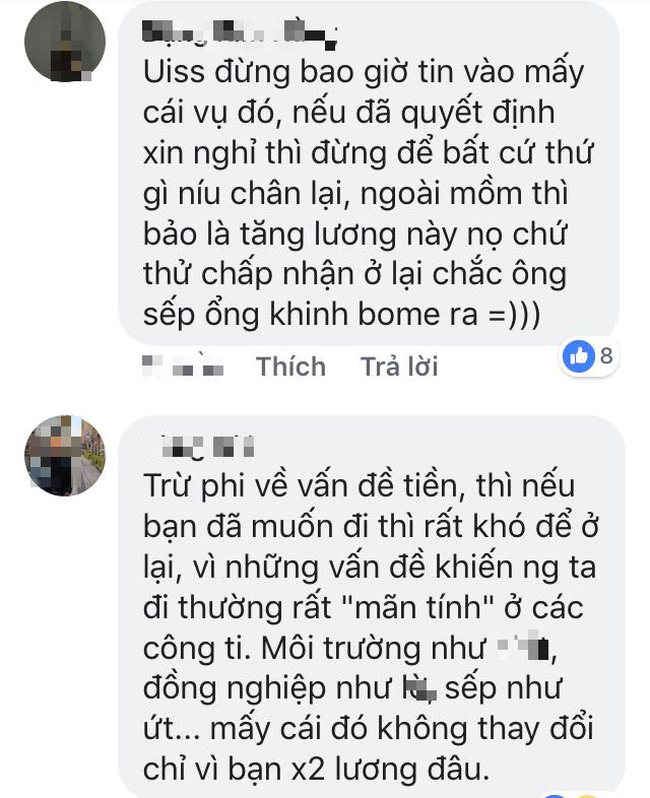Click the blurred word after "đồng nghiệp như"

click(x=419, y=688)
